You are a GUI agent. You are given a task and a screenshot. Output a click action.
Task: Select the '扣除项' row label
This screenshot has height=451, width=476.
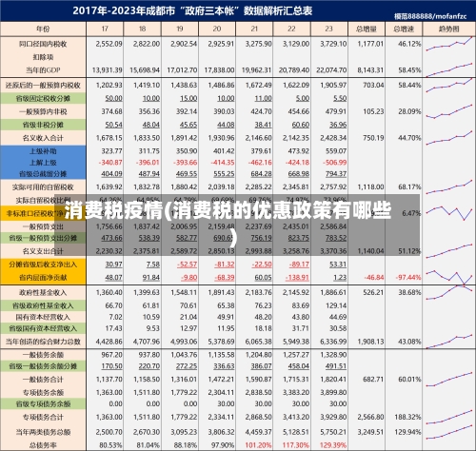pyautogui.click(x=43, y=57)
